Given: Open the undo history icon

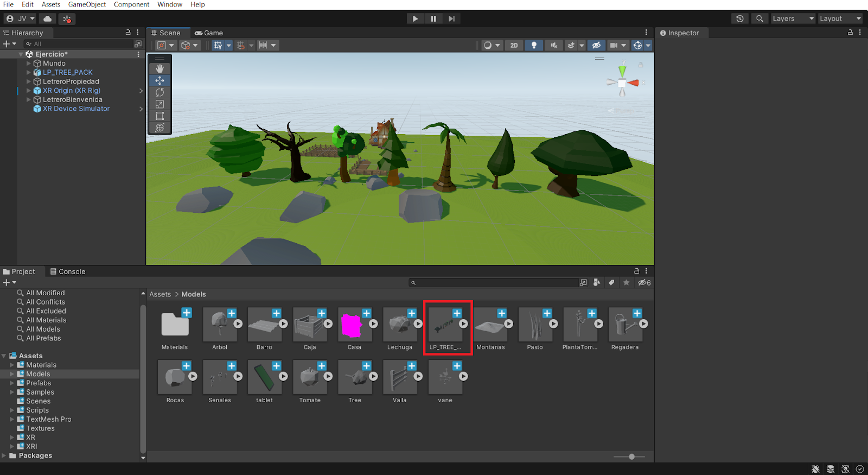Looking at the screenshot, I should pyautogui.click(x=740, y=18).
